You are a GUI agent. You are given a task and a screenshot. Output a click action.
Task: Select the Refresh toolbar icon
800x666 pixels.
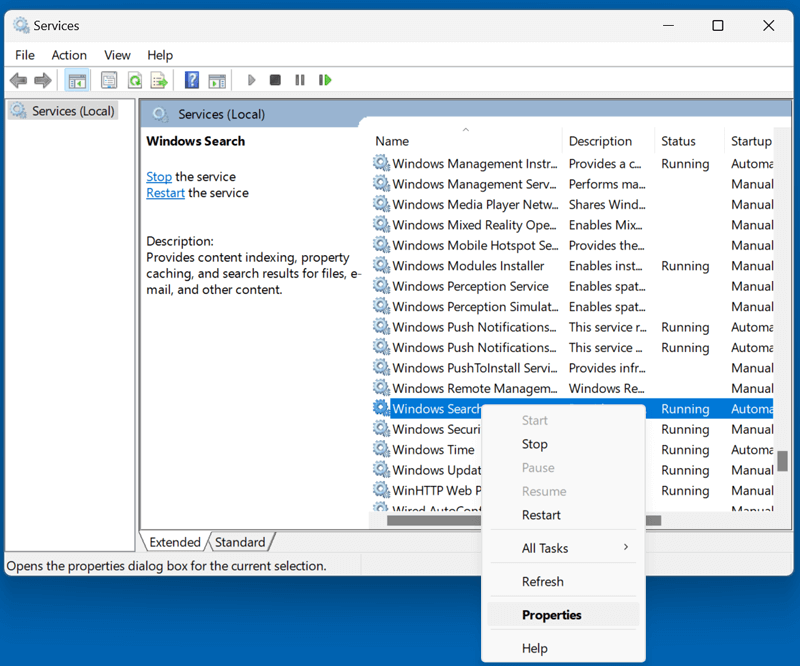tap(135, 80)
